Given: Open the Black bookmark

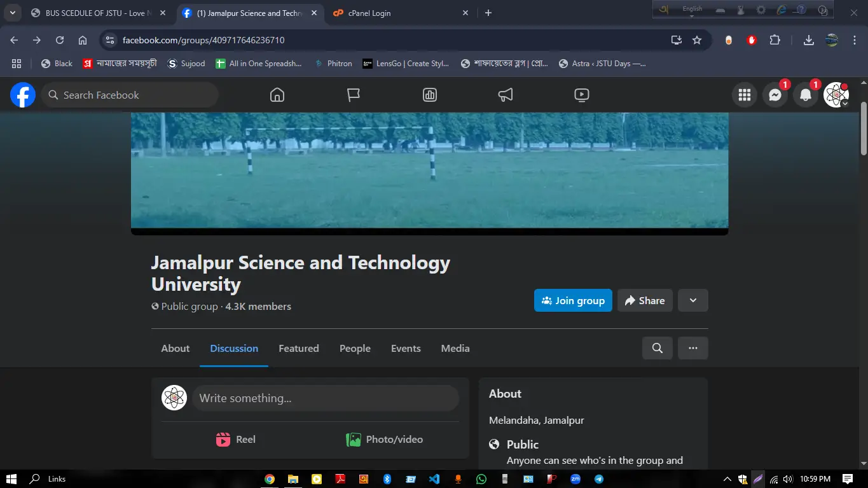Looking at the screenshot, I should pos(57,64).
